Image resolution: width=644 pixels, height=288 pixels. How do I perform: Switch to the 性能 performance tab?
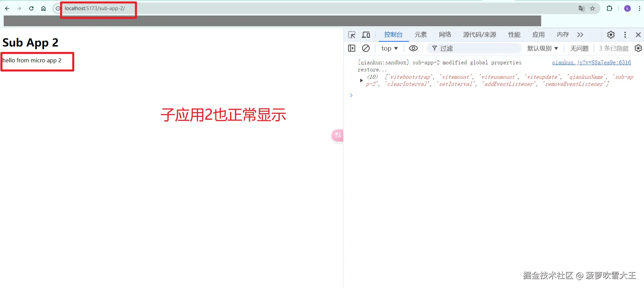pyautogui.click(x=515, y=35)
